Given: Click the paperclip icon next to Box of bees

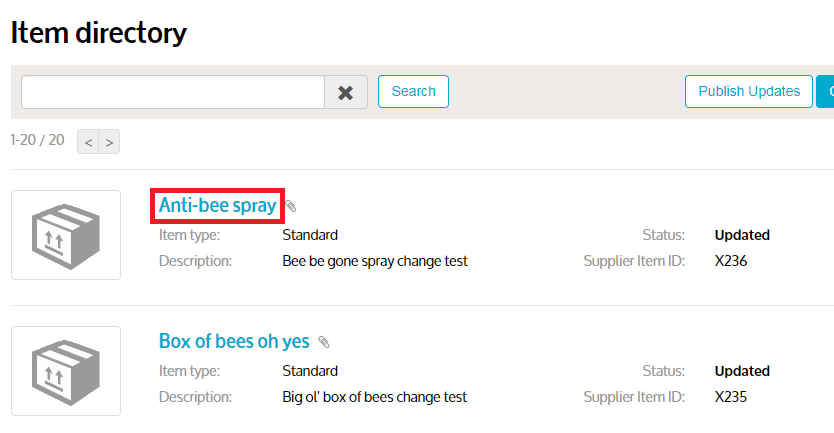Looking at the screenshot, I should click(324, 342).
